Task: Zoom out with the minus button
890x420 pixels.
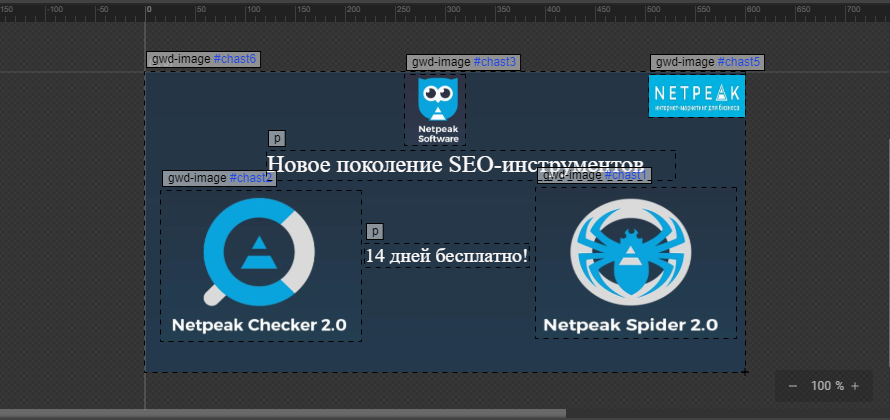Action: (793, 386)
